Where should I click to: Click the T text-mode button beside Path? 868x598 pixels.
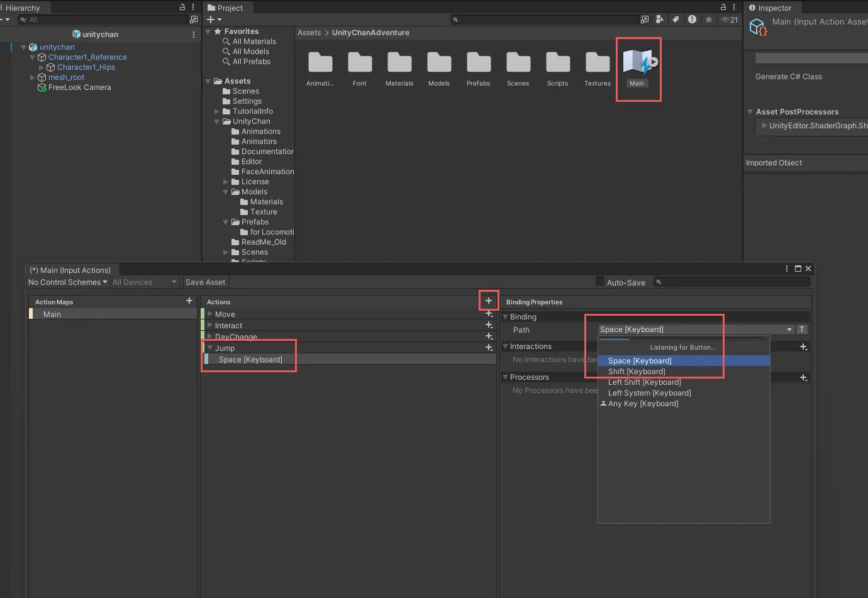pos(802,329)
